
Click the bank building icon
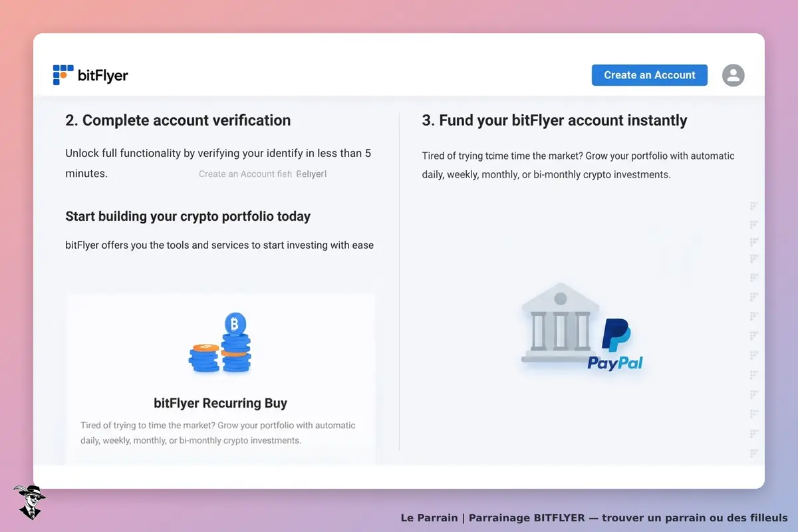tap(561, 323)
